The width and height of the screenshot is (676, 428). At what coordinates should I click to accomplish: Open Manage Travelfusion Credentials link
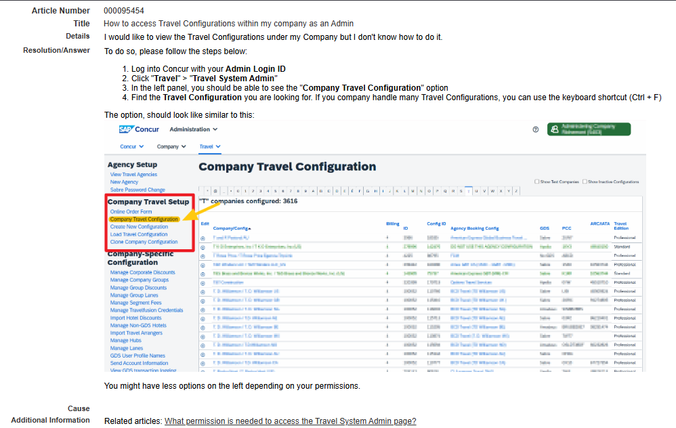[147, 310]
